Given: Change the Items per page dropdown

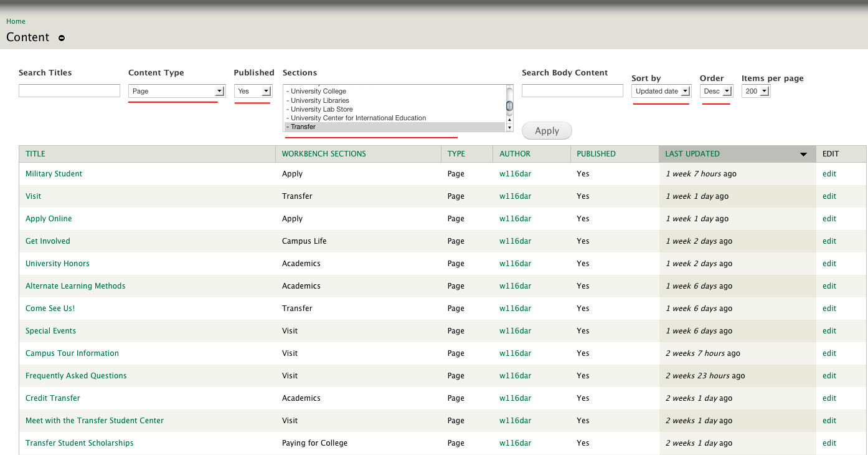Looking at the screenshot, I should pos(756,91).
